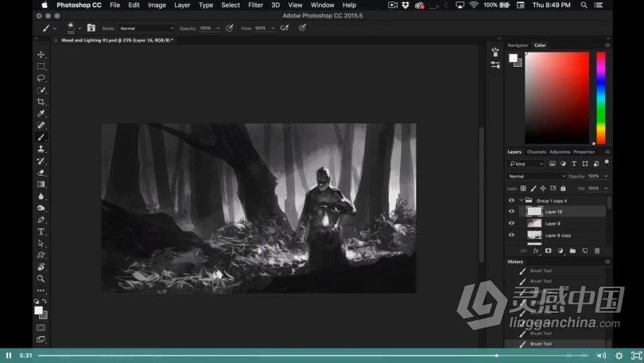Open the layer Fill dropdown
Image resolution: width=644 pixels, height=363 pixels.
606,189
